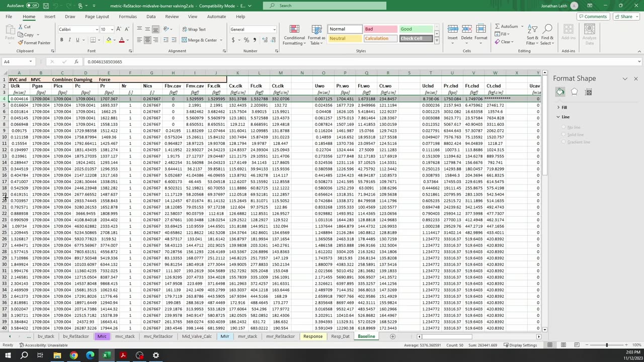
Task: Open Size & Properties tab in Format Shape
Action: pos(589,92)
